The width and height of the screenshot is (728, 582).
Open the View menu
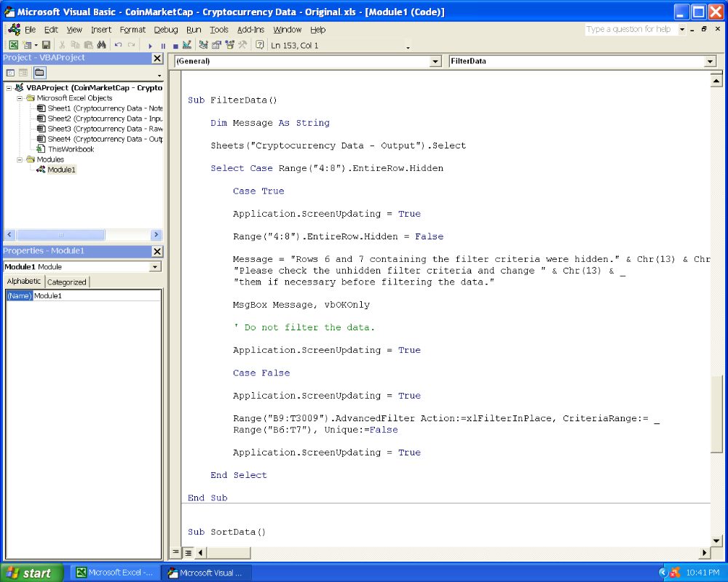[74, 30]
